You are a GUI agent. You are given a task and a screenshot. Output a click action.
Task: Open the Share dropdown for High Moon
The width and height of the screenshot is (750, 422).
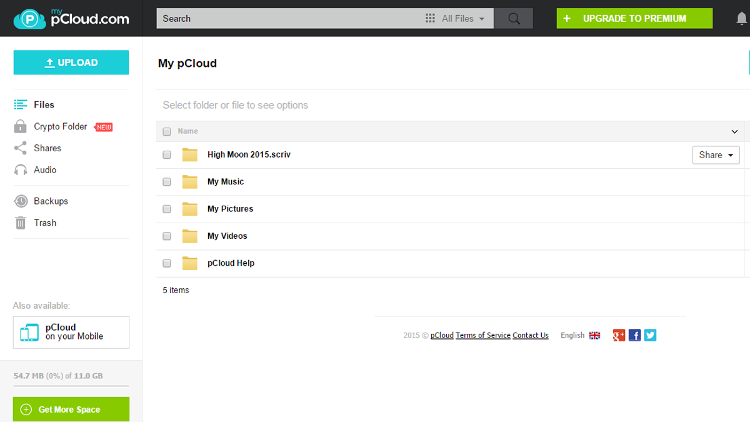click(x=716, y=155)
